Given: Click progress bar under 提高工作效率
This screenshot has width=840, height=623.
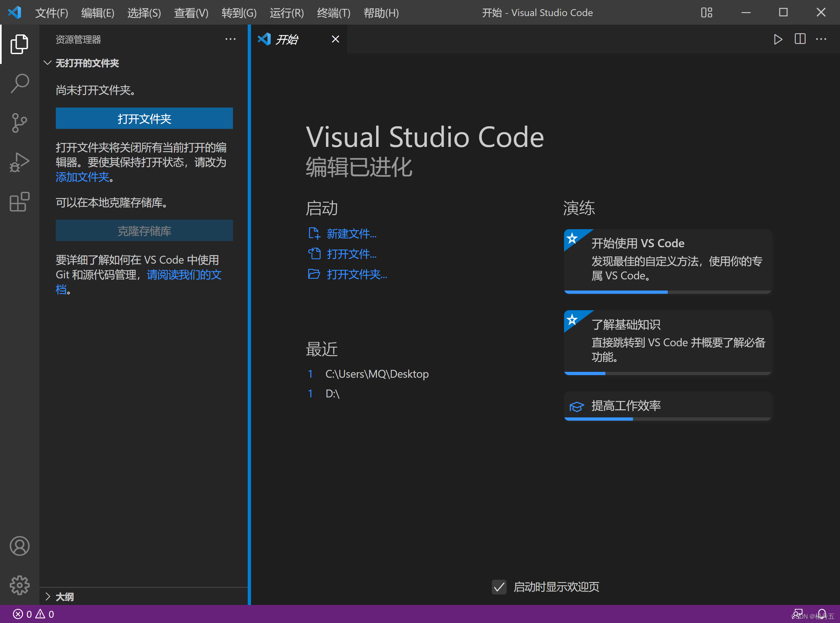Looking at the screenshot, I should 667,419.
